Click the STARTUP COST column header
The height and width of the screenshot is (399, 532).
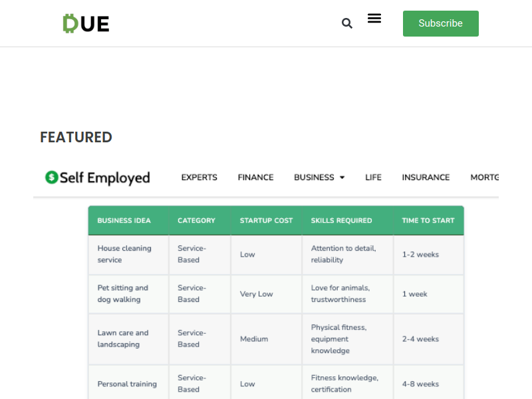[x=267, y=221]
